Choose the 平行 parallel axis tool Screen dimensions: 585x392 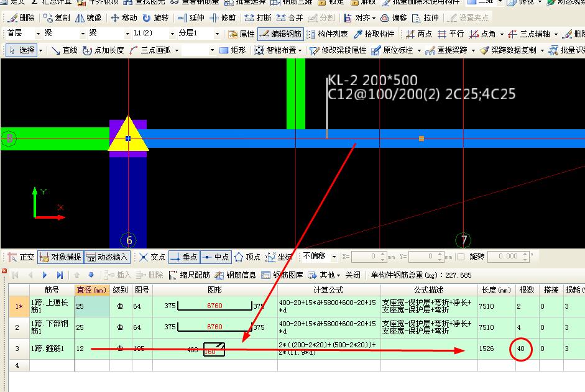click(450, 34)
